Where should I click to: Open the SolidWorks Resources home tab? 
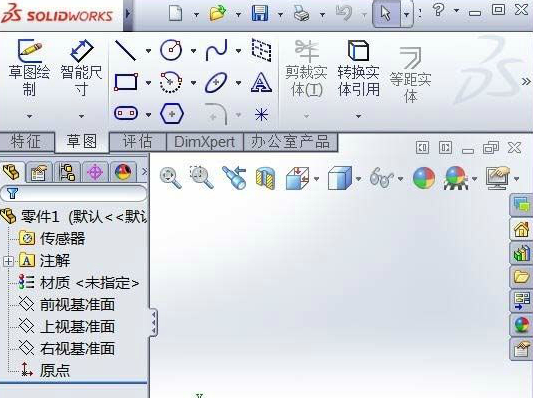point(522,230)
